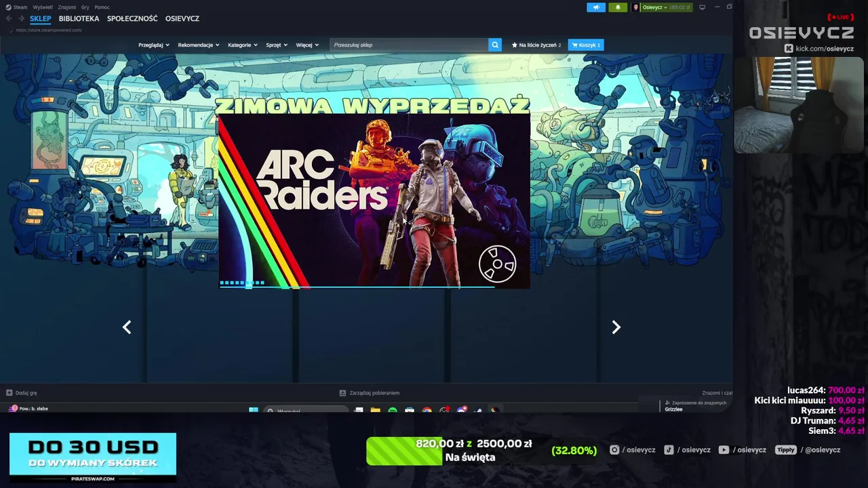The width and height of the screenshot is (868, 488).
Task: Click the Steam logo menu
Action: (x=16, y=7)
